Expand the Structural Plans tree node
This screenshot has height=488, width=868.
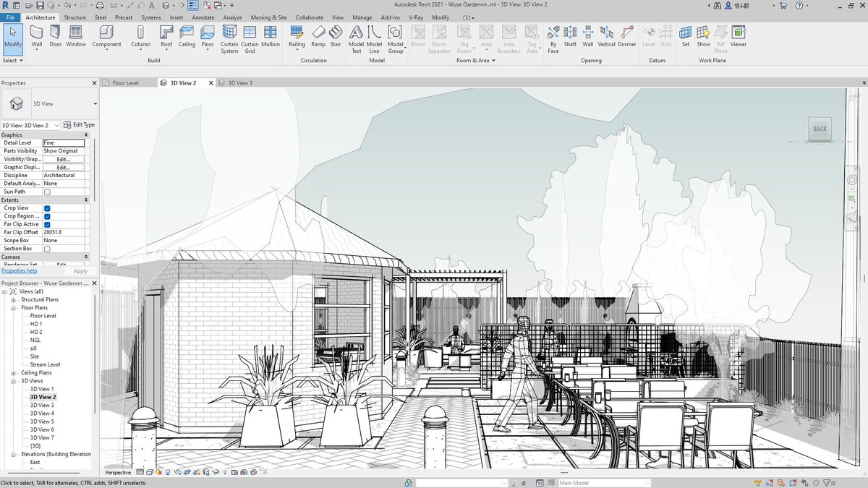[x=13, y=299]
